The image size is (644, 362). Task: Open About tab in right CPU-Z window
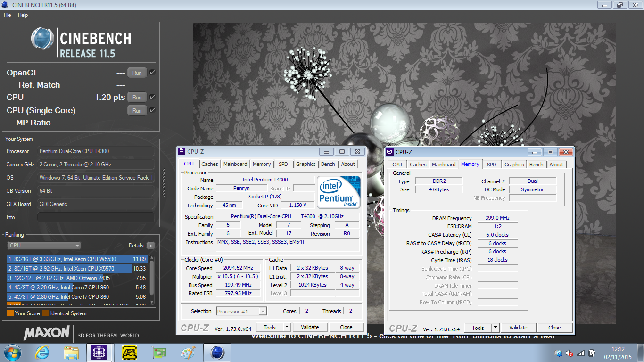point(556,165)
